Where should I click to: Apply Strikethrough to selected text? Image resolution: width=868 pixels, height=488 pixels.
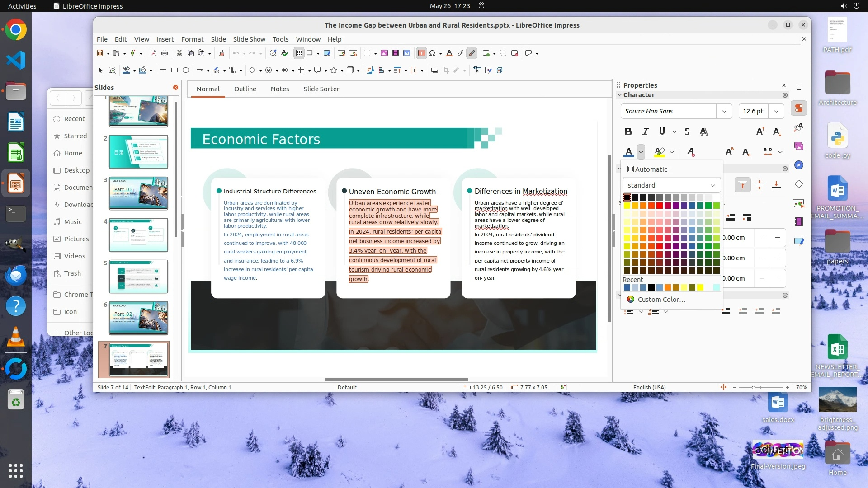coord(687,131)
